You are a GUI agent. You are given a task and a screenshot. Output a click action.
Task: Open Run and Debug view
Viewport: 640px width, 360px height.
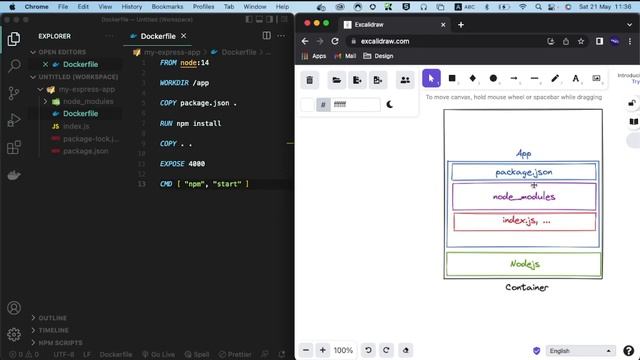14,120
